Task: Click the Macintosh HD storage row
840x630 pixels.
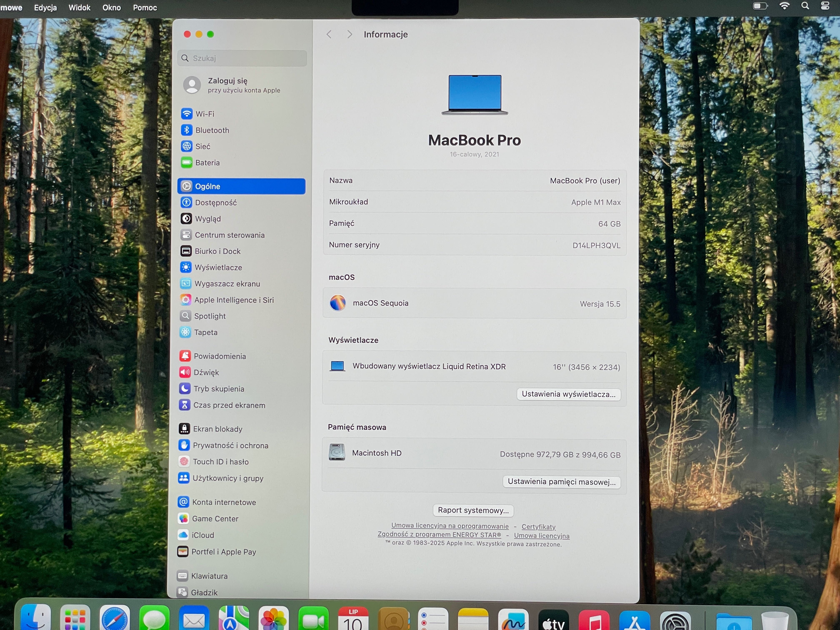Action: 474,454
